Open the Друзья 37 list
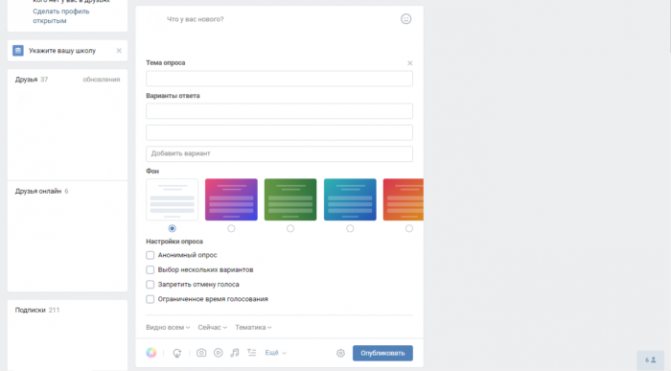Image resolution: width=671 pixels, height=371 pixels. pos(31,80)
